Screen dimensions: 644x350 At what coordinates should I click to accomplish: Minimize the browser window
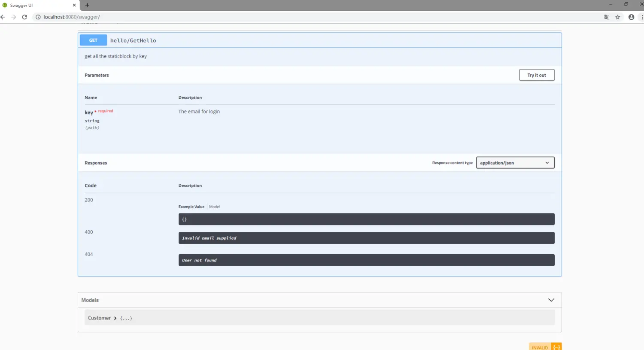point(610,4)
